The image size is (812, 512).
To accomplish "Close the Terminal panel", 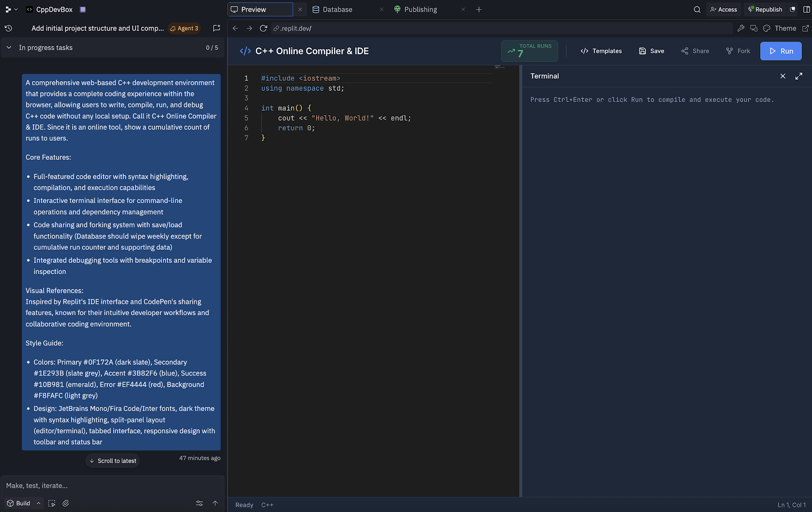I will 783,76.
